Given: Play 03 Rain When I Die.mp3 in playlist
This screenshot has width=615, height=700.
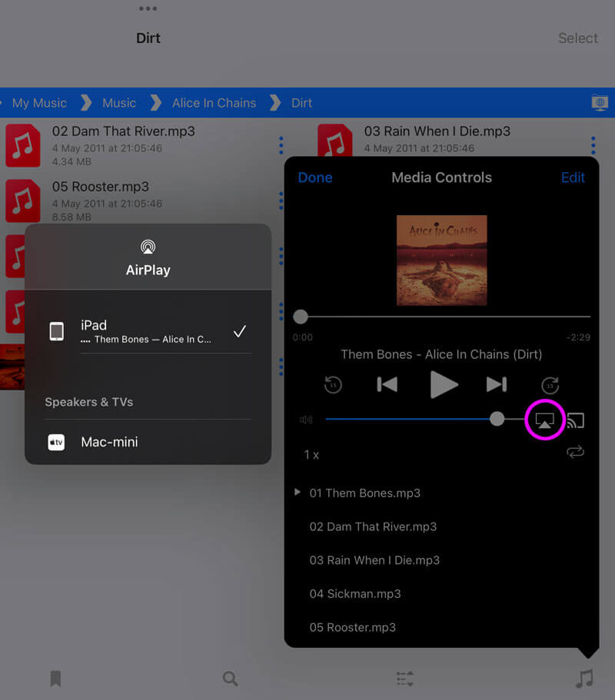Looking at the screenshot, I should [374, 560].
